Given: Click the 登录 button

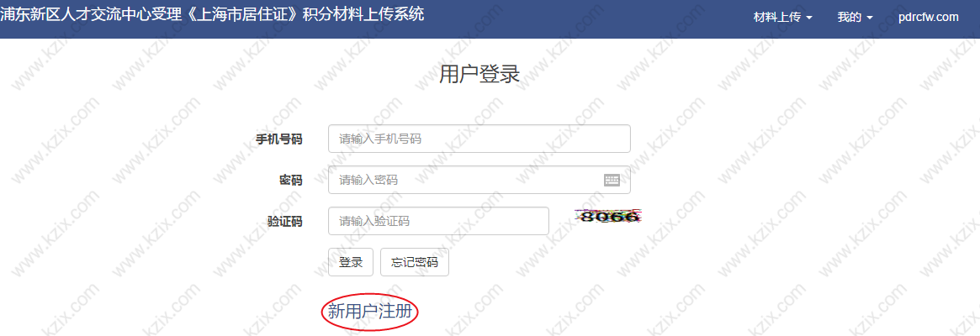Looking at the screenshot, I should pyautogui.click(x=351, y=262).
